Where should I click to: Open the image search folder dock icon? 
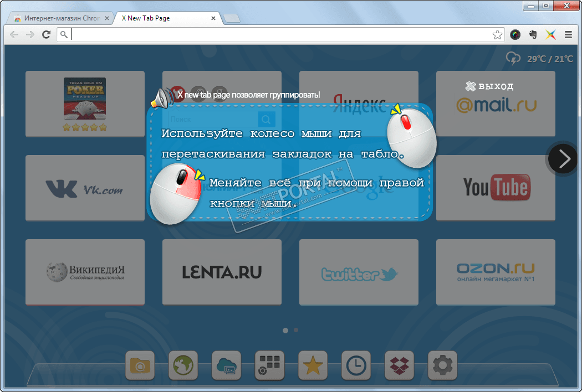point(140,365)
